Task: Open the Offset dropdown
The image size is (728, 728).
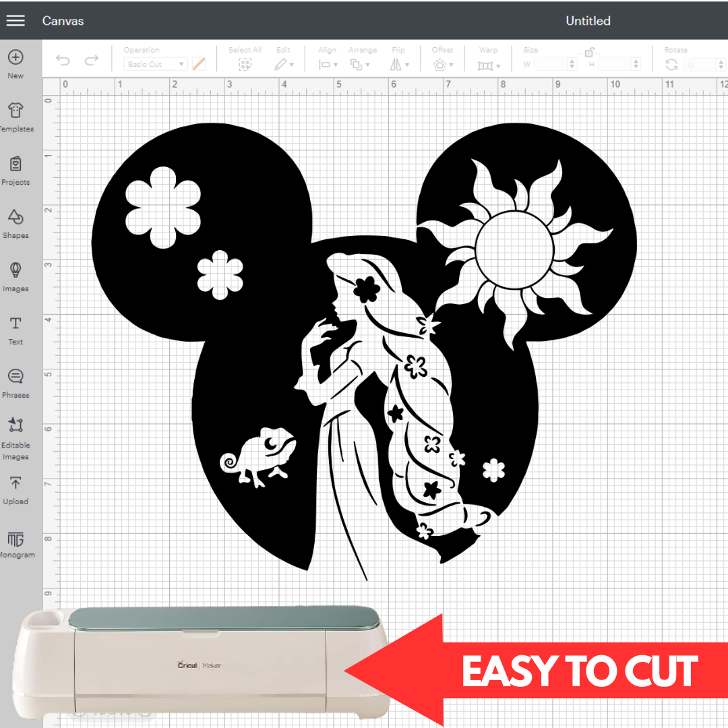Action: click(443, 65)
